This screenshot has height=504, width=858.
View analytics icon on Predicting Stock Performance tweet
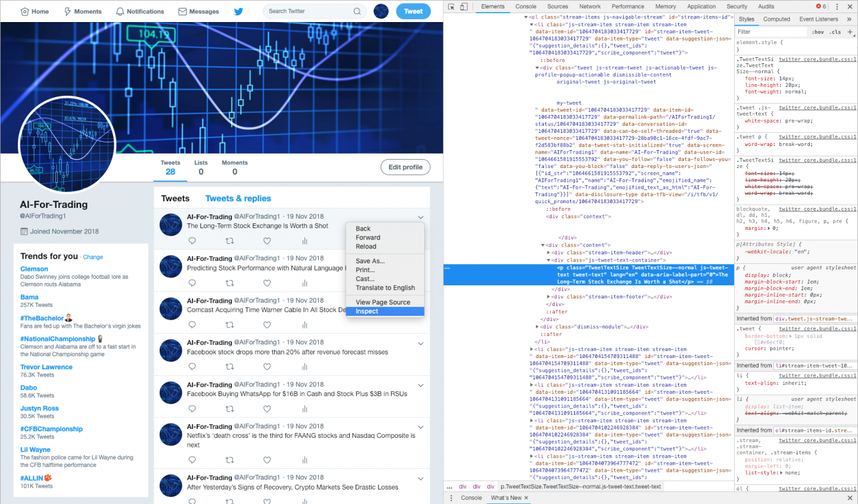(x=304, y=283)
